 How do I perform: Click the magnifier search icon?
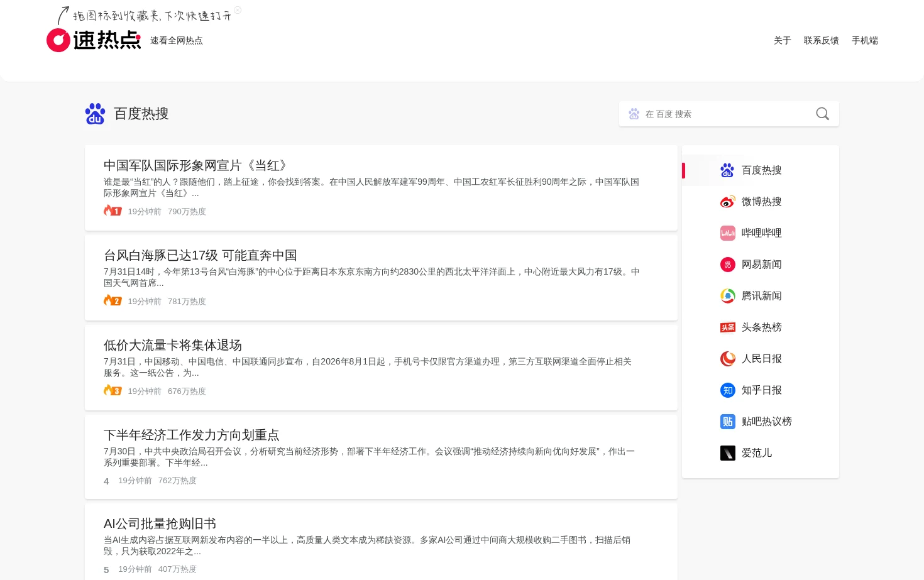pyautogui.click(x=822, y=114)
